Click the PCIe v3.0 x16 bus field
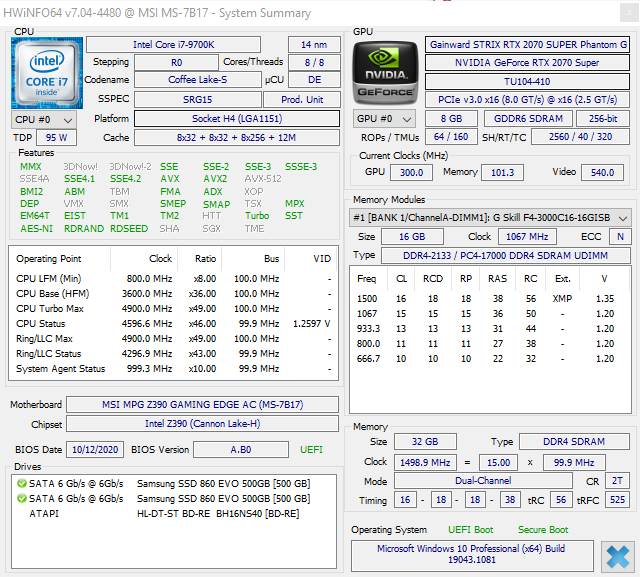Screen dimensions: 640x577 (527, 100)
